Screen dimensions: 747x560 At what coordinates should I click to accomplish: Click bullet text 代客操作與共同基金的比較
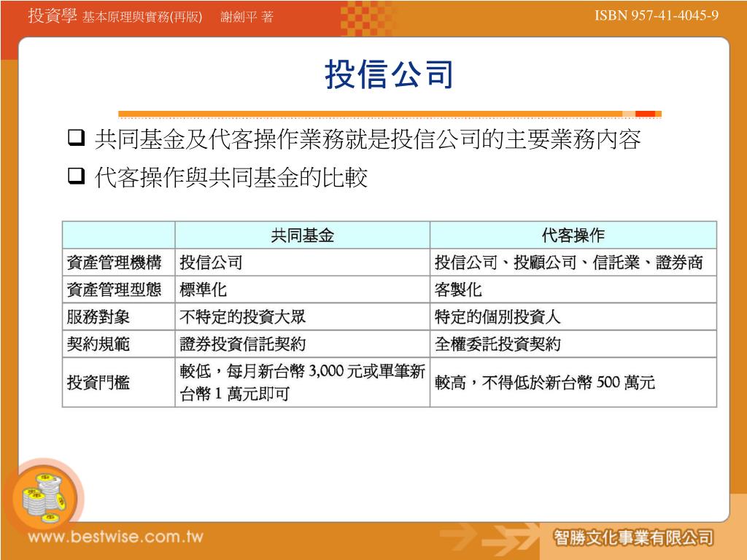click(231, 177)
